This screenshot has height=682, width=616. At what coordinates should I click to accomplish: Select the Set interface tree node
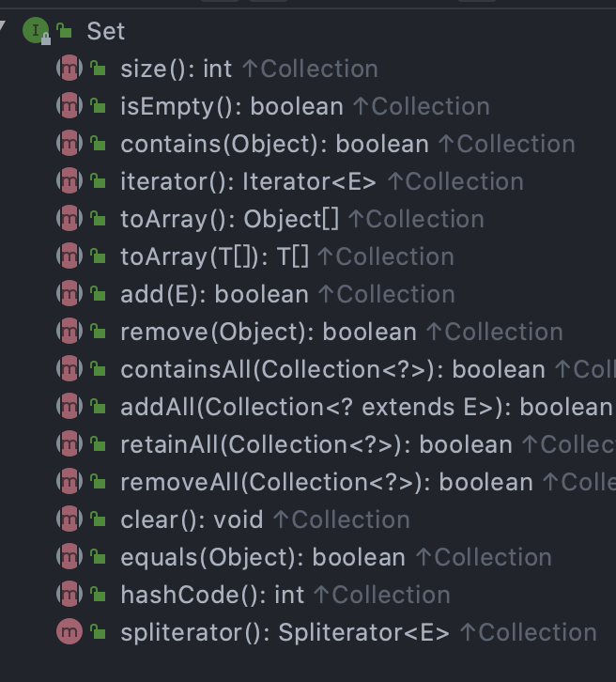[105, 31]
